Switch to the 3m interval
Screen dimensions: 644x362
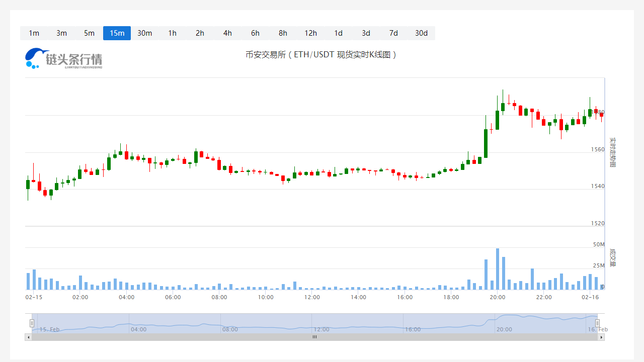(x=61, y=33)
